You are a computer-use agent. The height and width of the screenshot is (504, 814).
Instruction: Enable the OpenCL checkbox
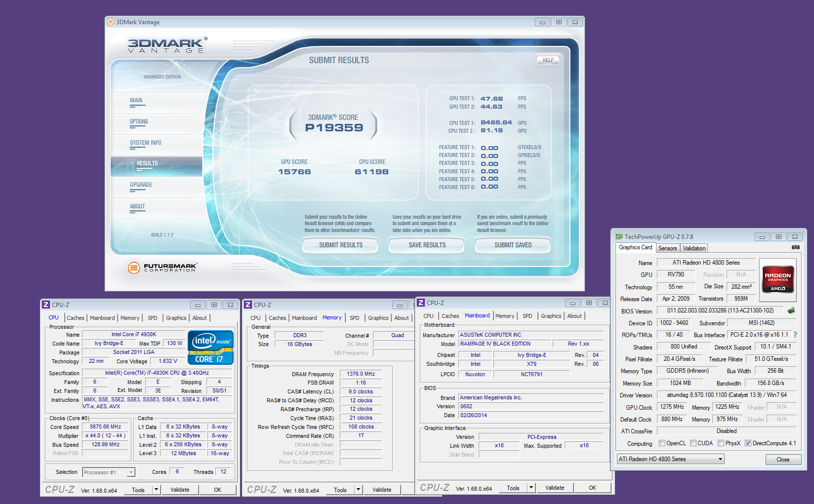pos(662,443)
